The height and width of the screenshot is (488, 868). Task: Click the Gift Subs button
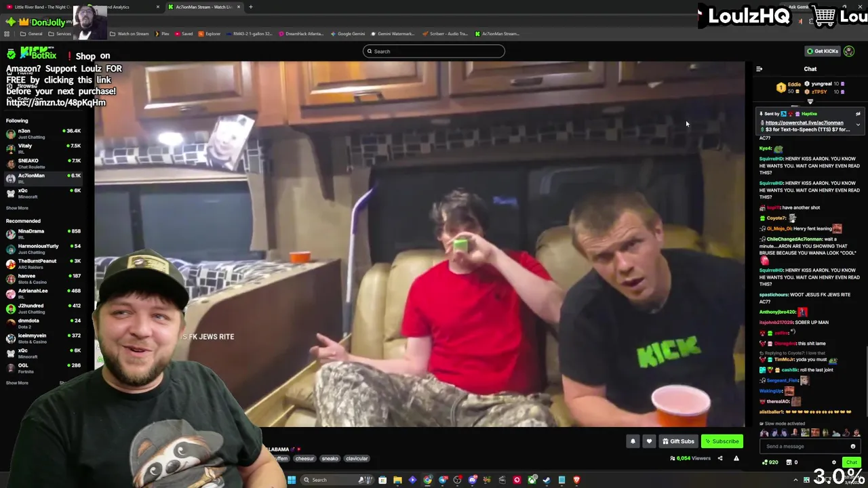678,441
